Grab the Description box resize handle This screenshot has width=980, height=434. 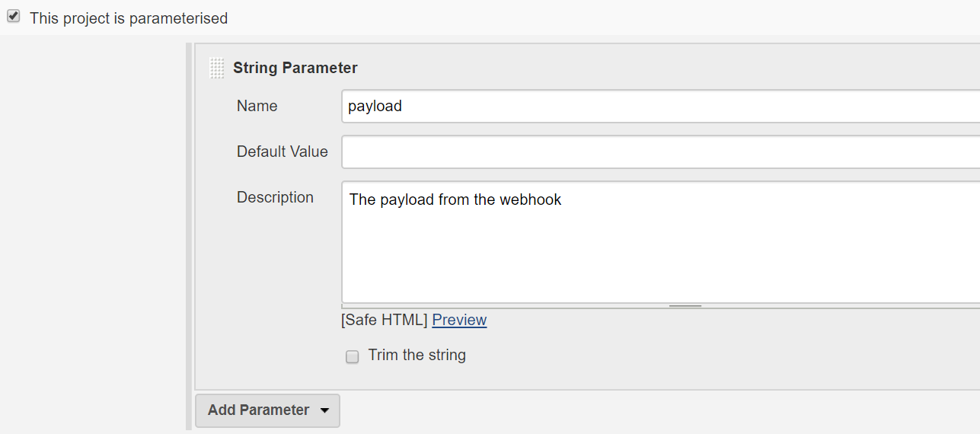point(685,306)
